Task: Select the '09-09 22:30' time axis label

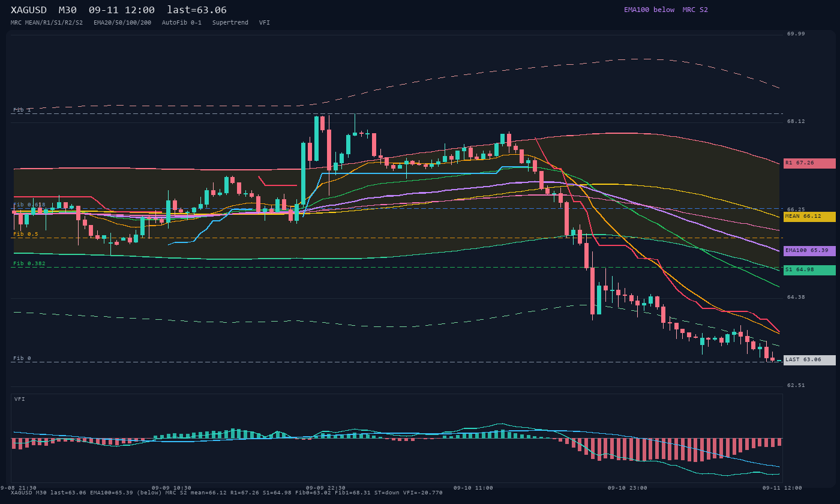Action: point(326,488)
